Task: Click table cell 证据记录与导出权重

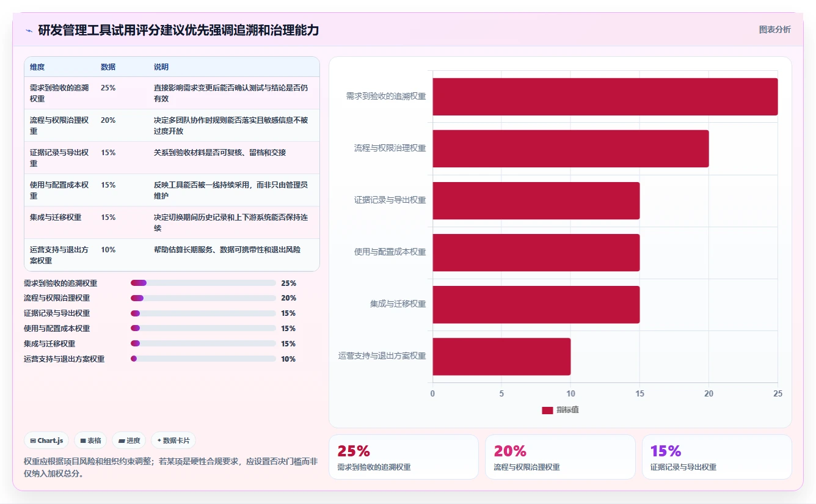Action: point(59,158)
